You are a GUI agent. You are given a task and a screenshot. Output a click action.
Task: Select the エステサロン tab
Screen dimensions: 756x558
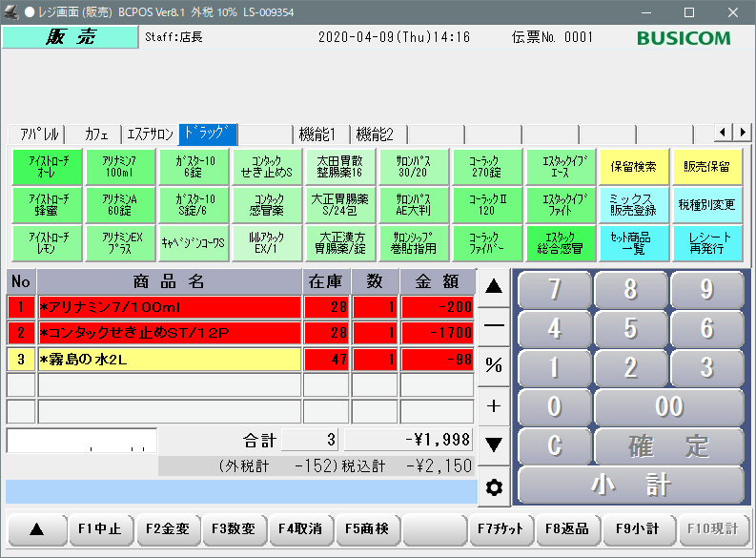click(150, 134)
